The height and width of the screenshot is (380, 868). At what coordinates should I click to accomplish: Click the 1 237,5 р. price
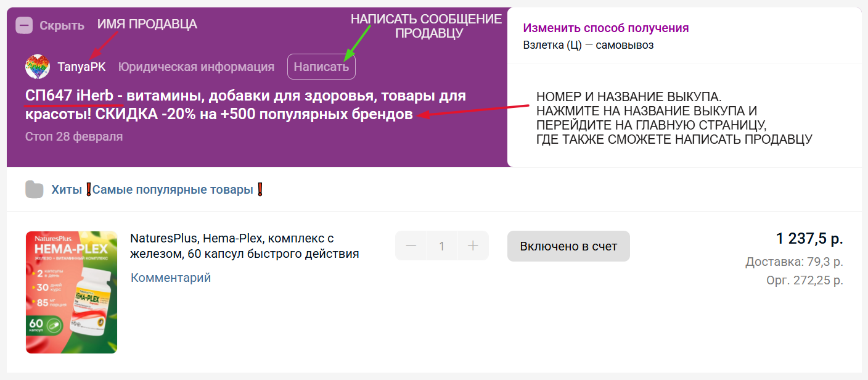tap(809, 238)
